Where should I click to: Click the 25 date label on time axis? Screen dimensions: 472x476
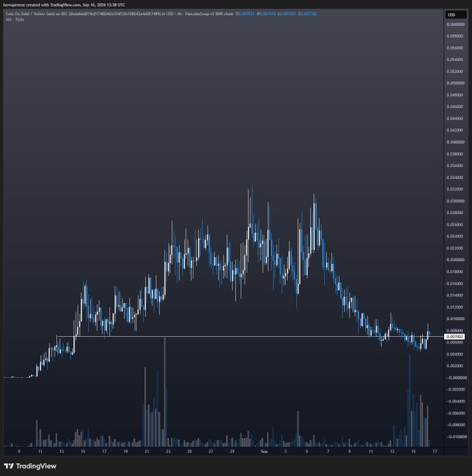[x=190, y=451]
